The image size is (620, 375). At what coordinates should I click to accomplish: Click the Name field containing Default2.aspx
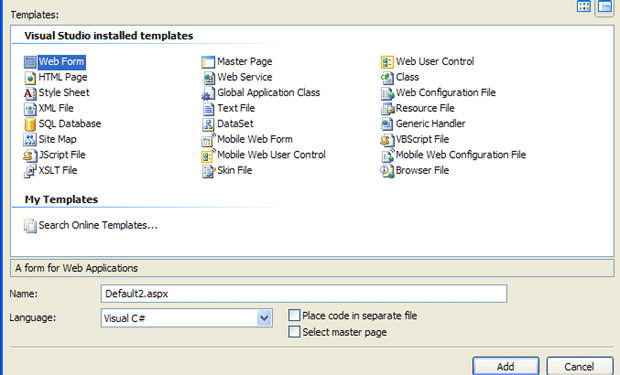(304, 294)
